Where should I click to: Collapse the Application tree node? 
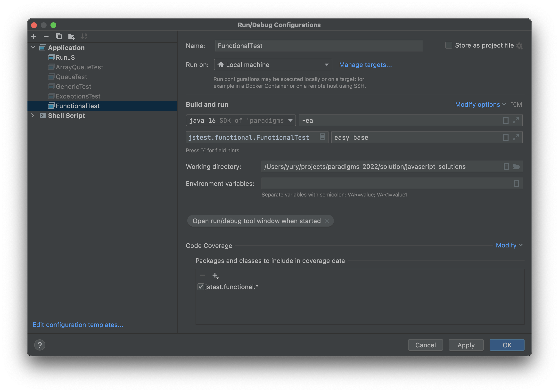coord(33,48)
